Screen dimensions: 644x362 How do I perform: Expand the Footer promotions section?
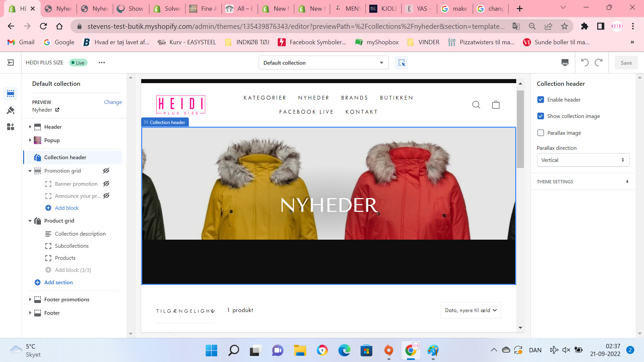tap(30, 299)
